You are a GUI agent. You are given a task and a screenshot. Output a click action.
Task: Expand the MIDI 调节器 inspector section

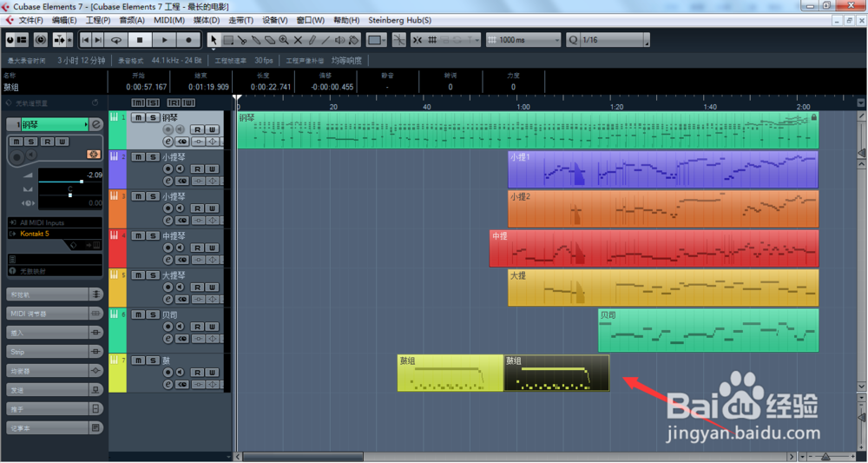click(54, 314)
